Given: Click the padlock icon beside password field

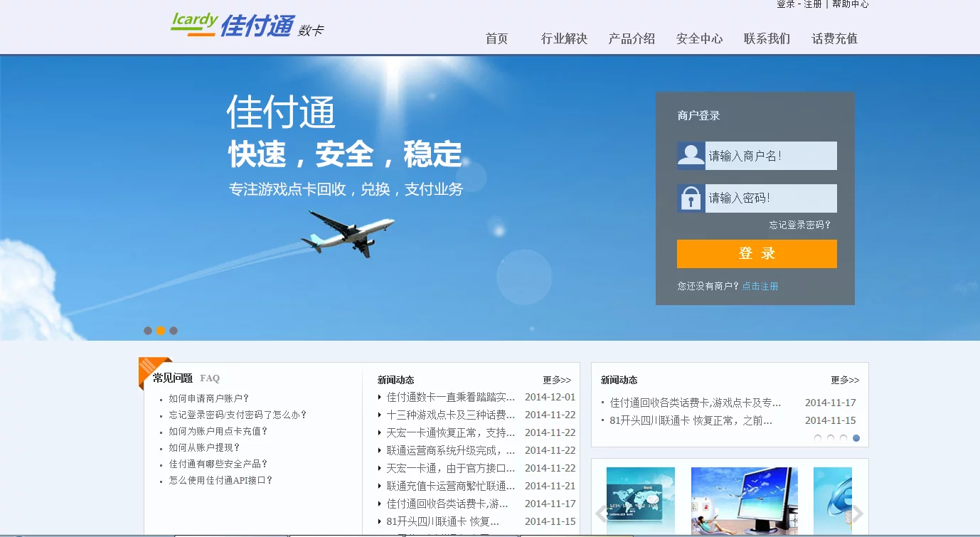Looking at the screenshot, I should pos(691,198).
